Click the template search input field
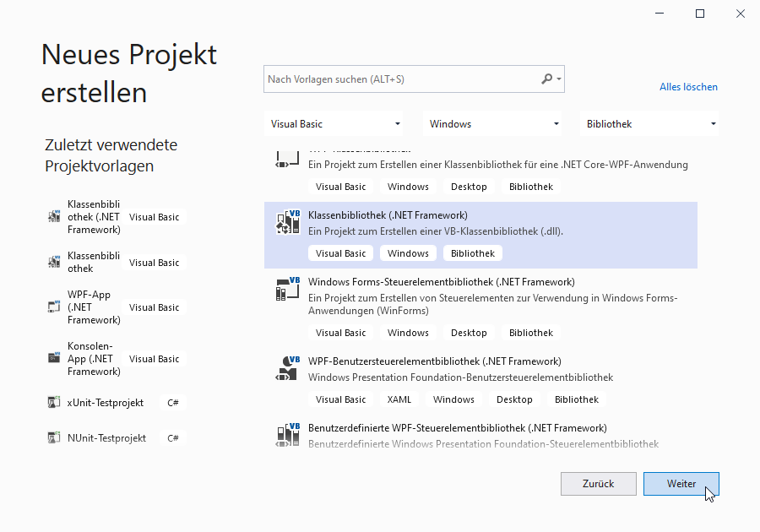This screenshot has width=760, height=532. (397, 79)
